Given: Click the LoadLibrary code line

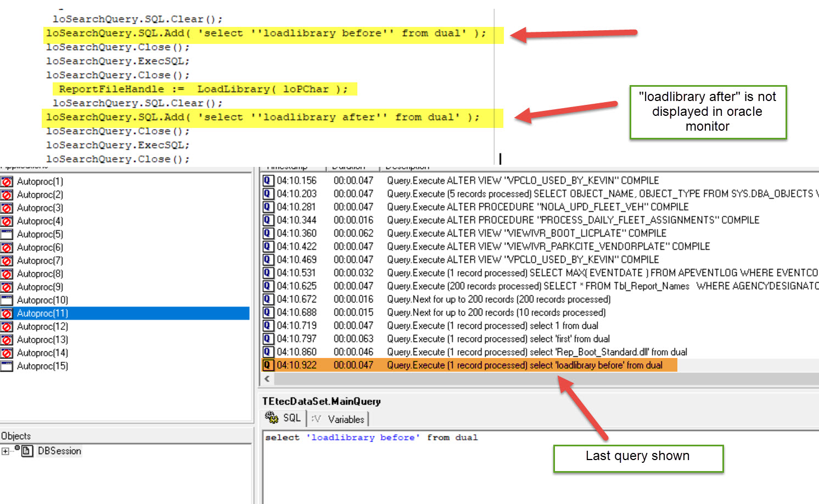Looking at the screenshot, I should point(204,89).
